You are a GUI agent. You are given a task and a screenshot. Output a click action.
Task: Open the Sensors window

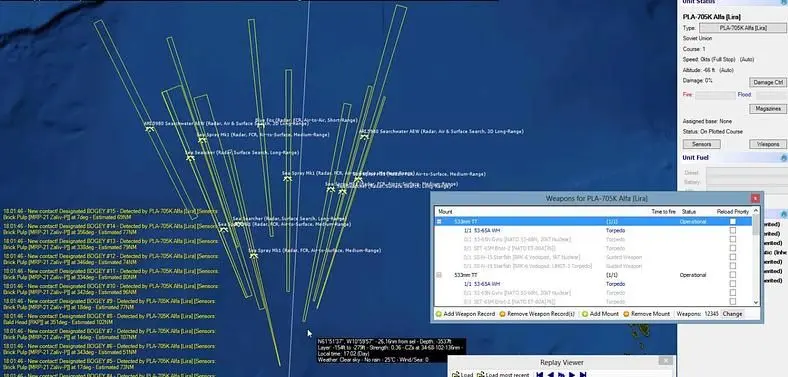702,144
